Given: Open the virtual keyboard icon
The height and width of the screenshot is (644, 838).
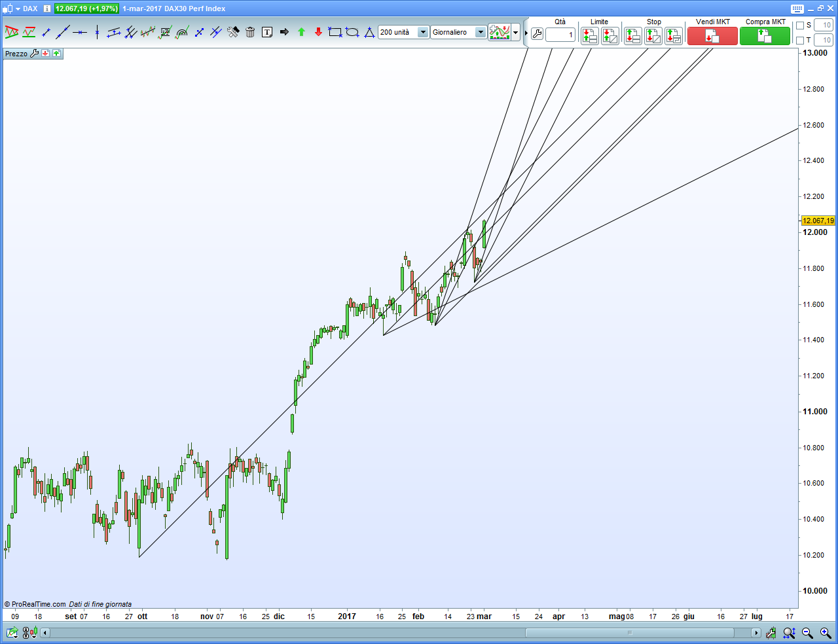Looking at the screenshot, I should (797, 9).
